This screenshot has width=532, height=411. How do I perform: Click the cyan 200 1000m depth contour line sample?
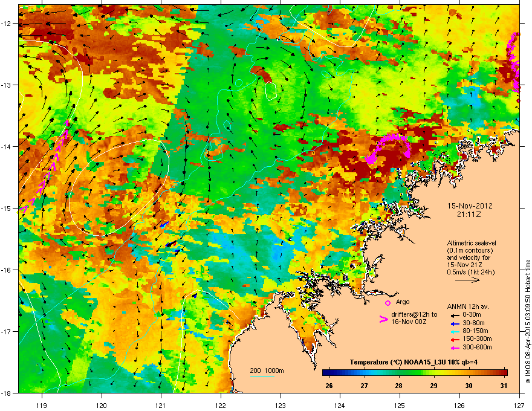tap(262, 376)
